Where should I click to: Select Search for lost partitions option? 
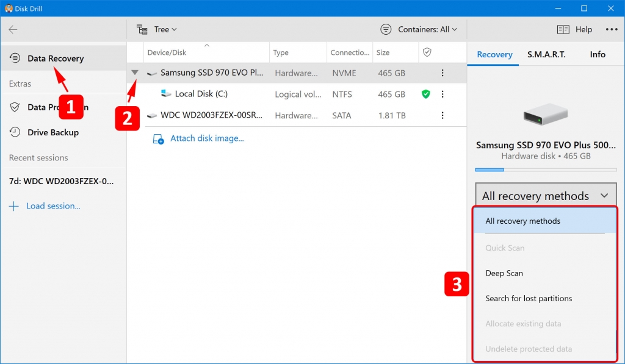(529, 298)
